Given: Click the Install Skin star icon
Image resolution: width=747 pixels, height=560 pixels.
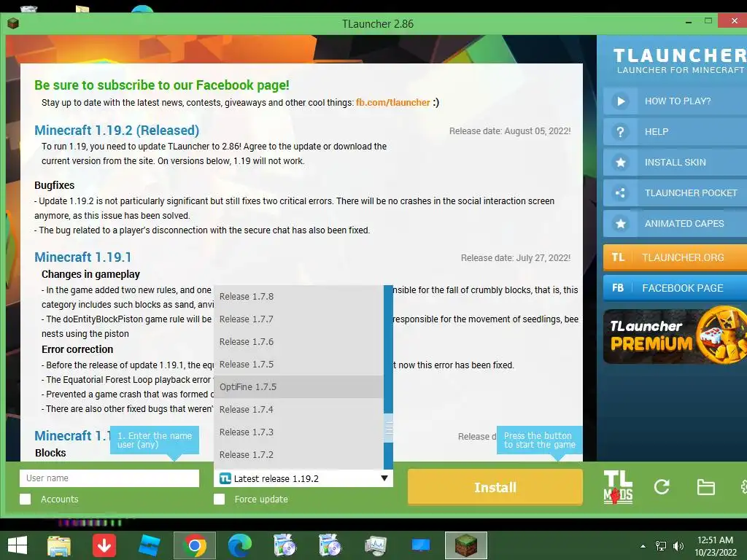Looking at the screenshot, I should coord(620,163).
